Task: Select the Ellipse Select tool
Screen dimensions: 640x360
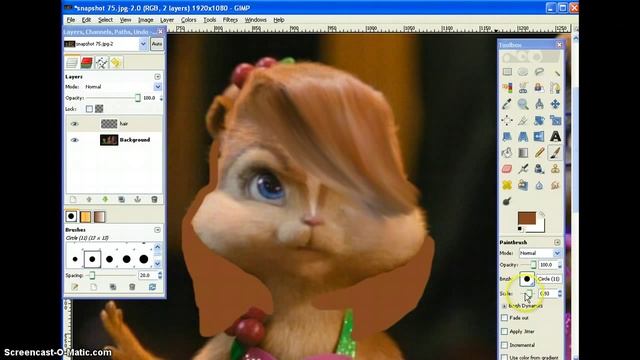Action: (523, 72)
